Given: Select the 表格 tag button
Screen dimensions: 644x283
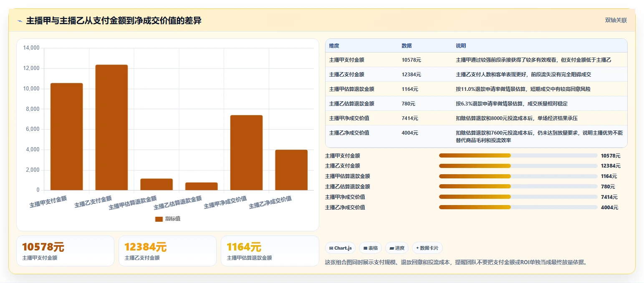Looking at the screenshot, I should [x=371, y=248].
